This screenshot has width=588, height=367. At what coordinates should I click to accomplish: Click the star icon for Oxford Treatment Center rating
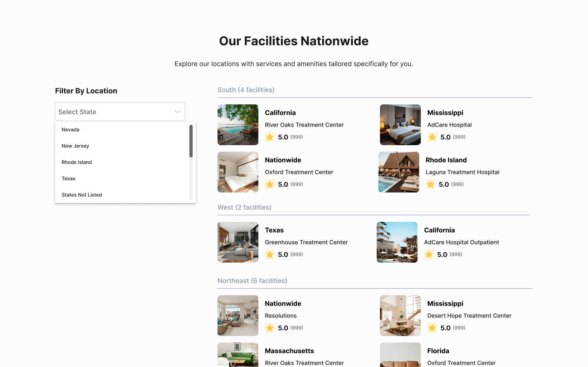(x=270, y=184)
